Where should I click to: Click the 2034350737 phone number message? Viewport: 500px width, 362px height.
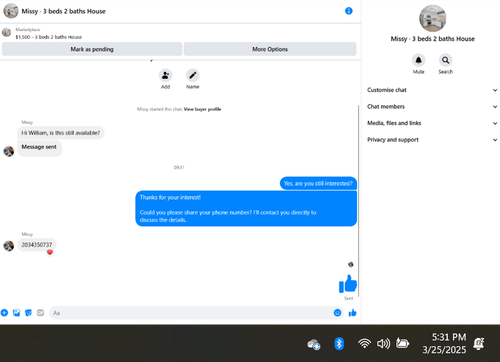(37, 245)
